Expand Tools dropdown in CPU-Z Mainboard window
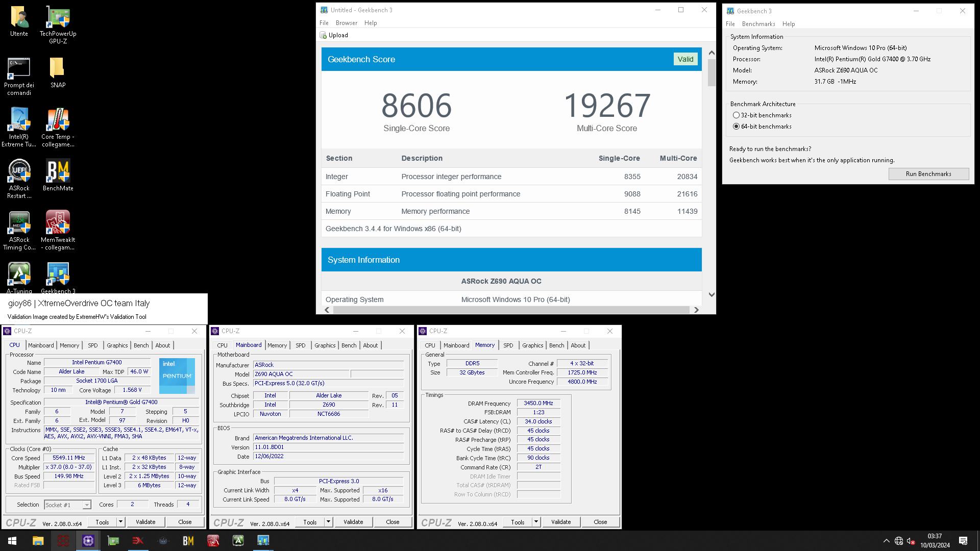This screenshot has width=980, height=551. [x=329, y=522]
